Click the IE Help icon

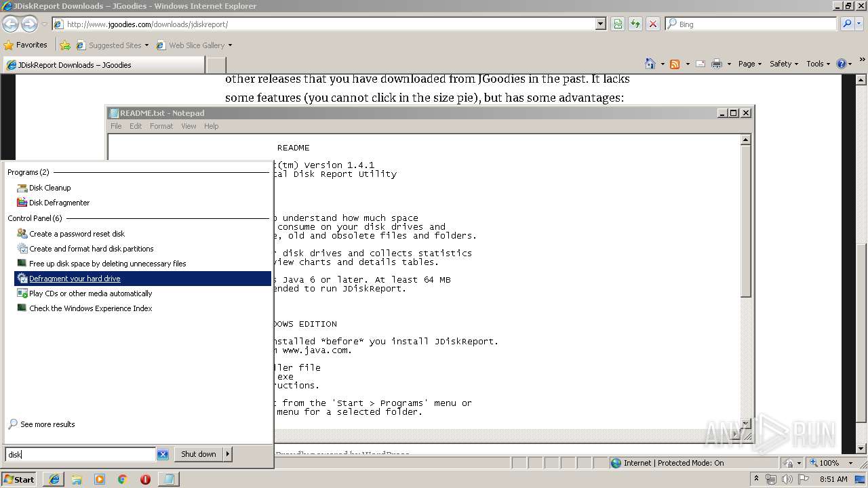tap(842, 64)
